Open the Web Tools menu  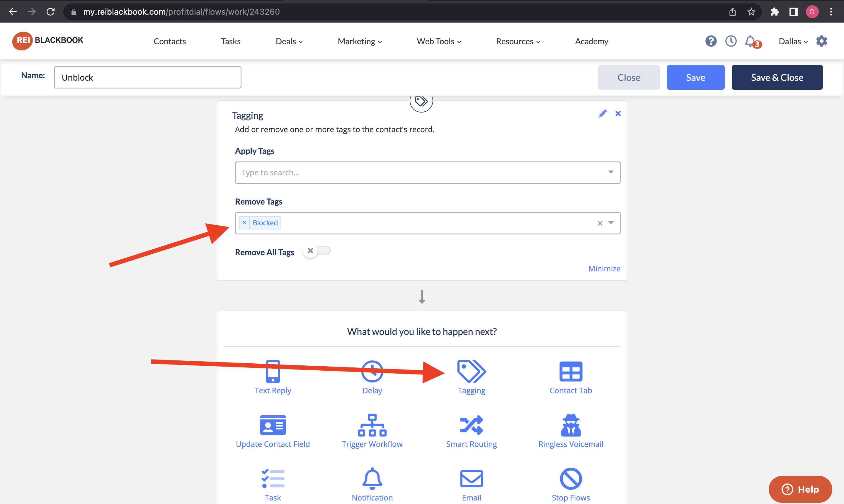[x=439, y=41]
